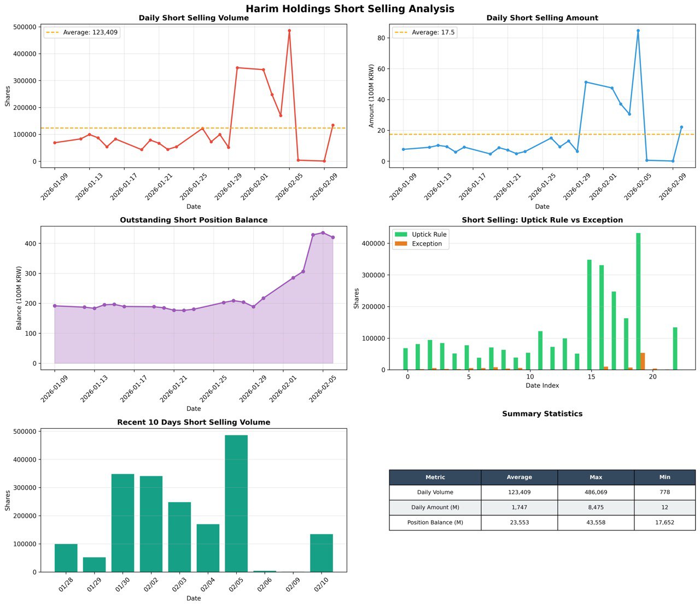Click the Harim Holdings Short Selling Analysis title

(x=350, y=9)
